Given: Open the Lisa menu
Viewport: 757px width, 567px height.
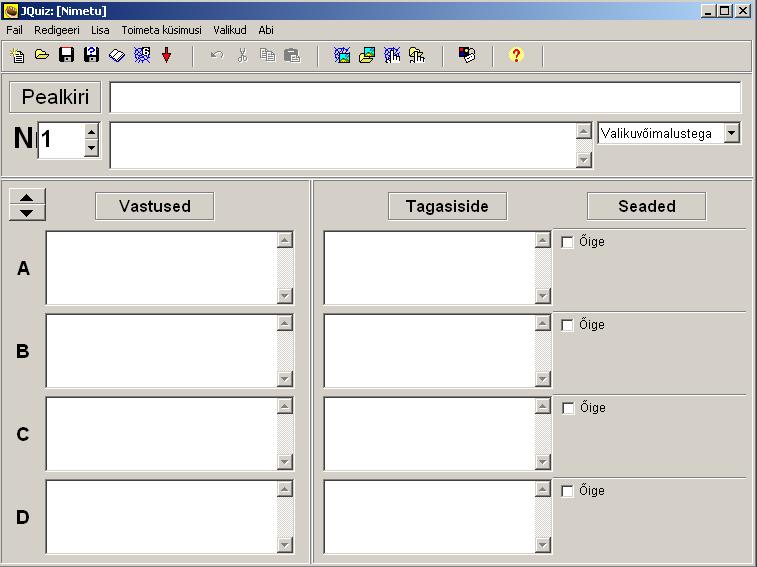Looking at the screenshot, I should pos(100,30).
